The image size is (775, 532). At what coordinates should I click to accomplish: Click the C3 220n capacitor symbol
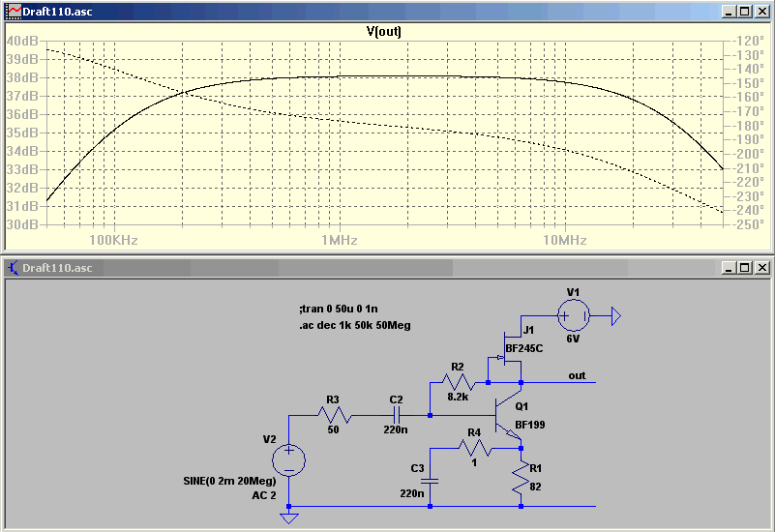click(x=430, y=481)
